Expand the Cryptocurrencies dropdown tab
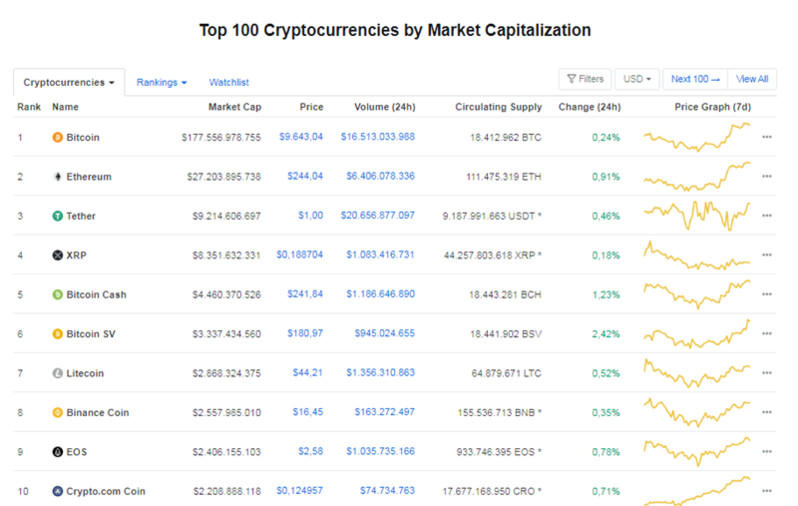The height and width of the screenshot is (506, 798). [69, 82]
